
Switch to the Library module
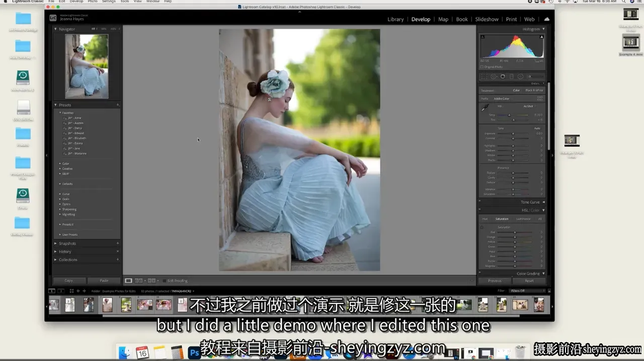(395, 19)
